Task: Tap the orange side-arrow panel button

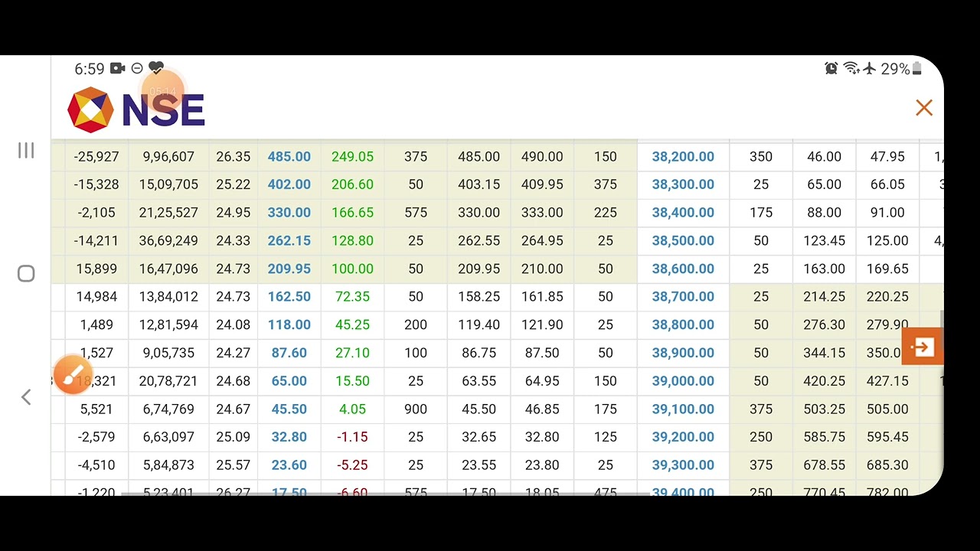Action: [922, 347]
